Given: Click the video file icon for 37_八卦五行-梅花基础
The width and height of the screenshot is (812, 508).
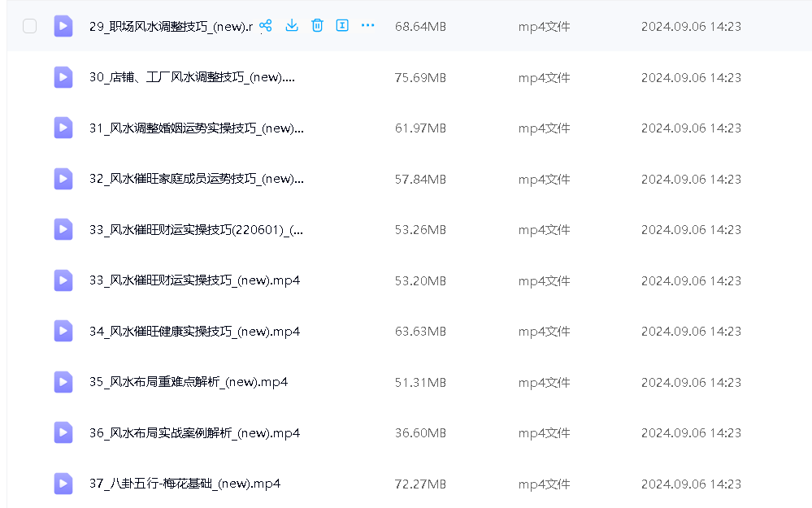Looking at the screenshot, I should [63, 484].
